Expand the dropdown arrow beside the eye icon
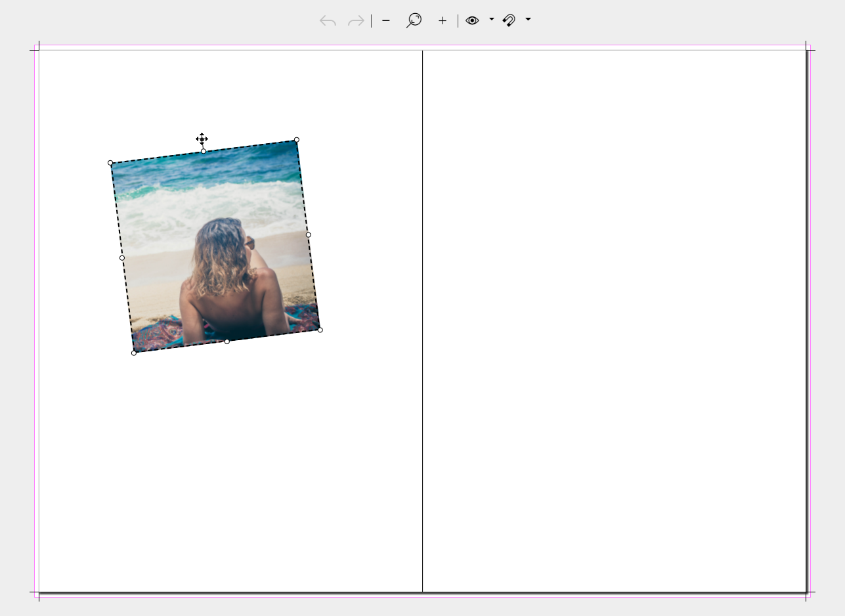This screenshot has height=616, width=845. point(492,20)
